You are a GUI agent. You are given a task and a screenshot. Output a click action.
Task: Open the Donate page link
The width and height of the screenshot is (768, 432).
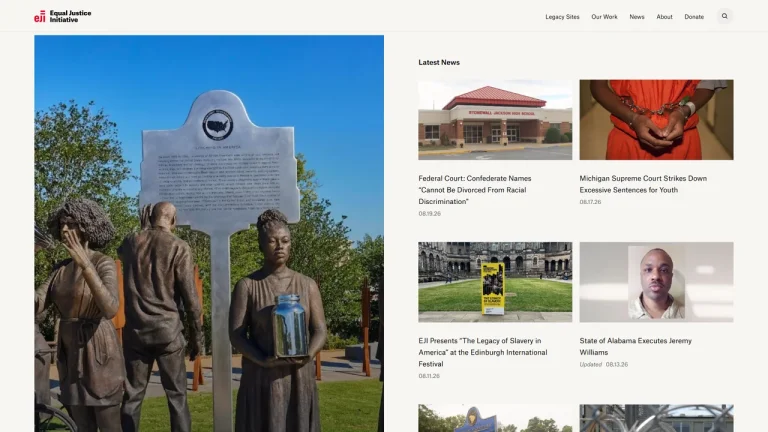(694, 17)
